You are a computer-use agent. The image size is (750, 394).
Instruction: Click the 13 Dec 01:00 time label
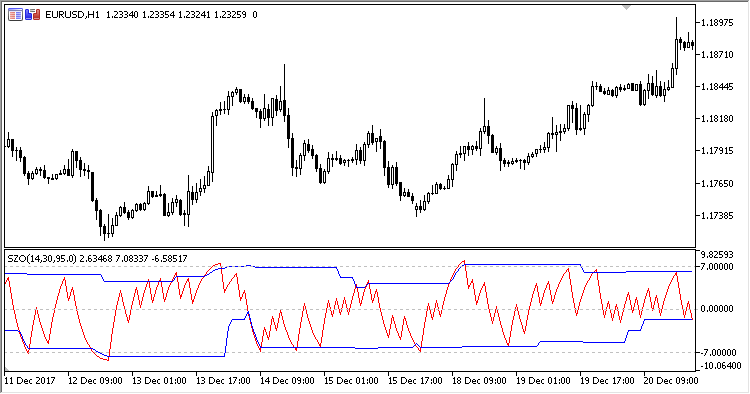tap(159, 381)
